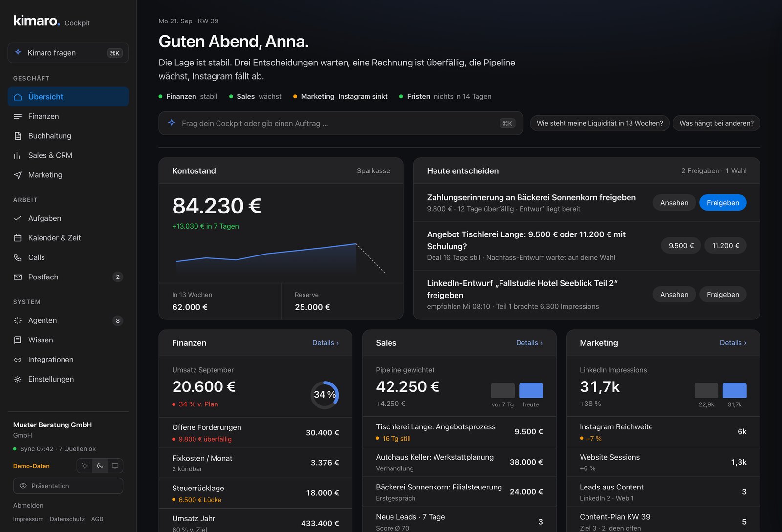Click the Einstellungen gear icon
The width and height of the screenshot is (782, 532).
[x=18, y=379]
